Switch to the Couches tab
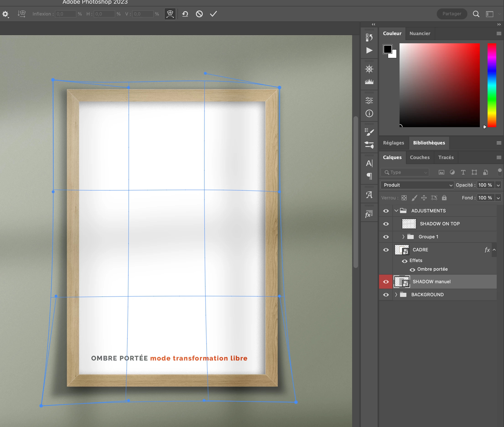Image resolution: width=504 pixels, height=427 pixels. pyautogui.click(x=419, y=157)
